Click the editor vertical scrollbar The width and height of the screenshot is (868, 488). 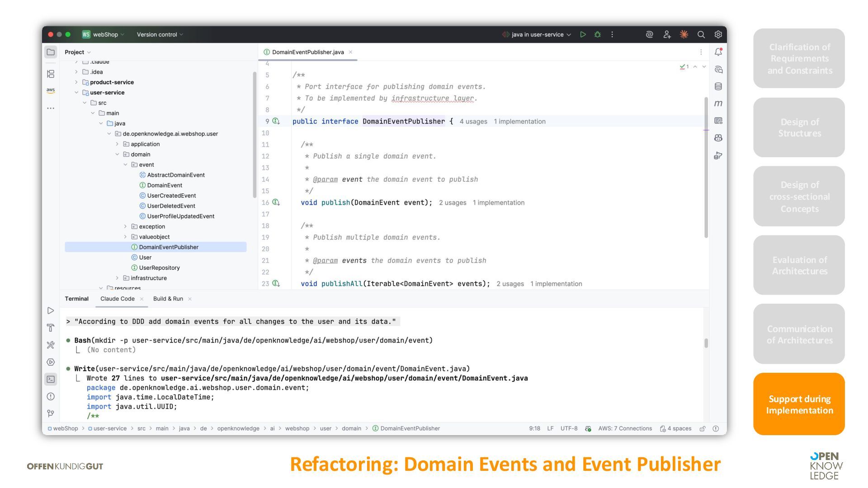click(706, 167)
